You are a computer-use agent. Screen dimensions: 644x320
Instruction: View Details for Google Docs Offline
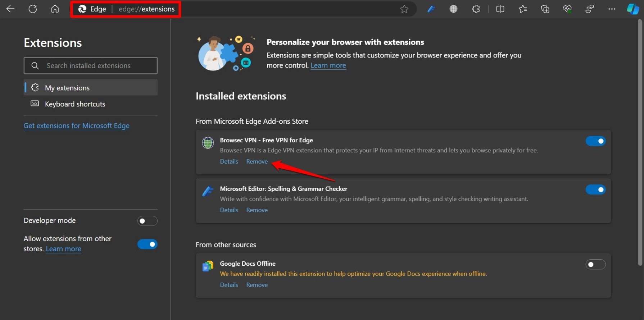point(229,285)
